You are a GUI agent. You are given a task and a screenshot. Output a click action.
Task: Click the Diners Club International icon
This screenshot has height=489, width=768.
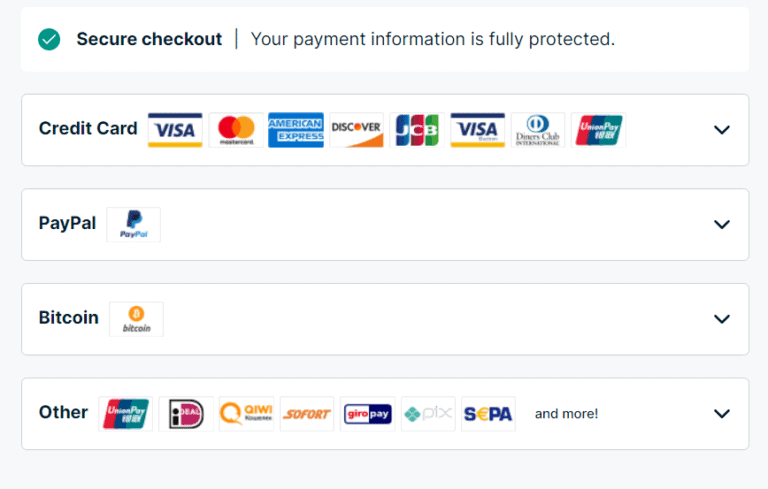[538, 130]
